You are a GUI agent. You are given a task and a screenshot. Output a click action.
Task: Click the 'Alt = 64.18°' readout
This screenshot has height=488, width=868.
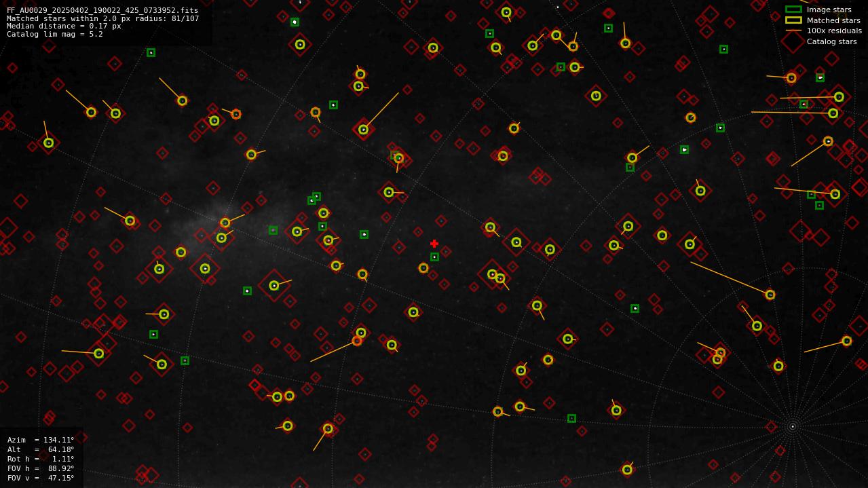[41, 449]
